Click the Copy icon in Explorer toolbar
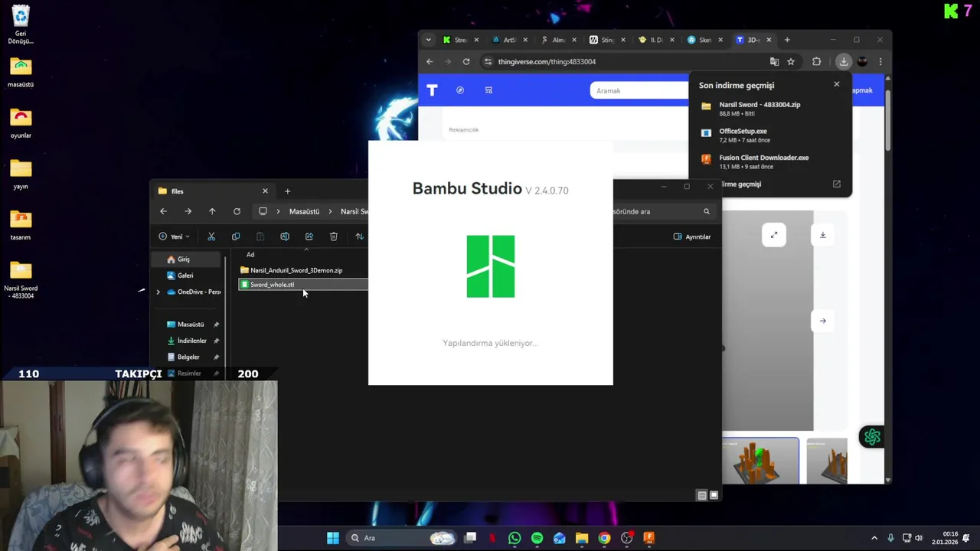This screenshot has height=551, width=980. tap(236, 236)
